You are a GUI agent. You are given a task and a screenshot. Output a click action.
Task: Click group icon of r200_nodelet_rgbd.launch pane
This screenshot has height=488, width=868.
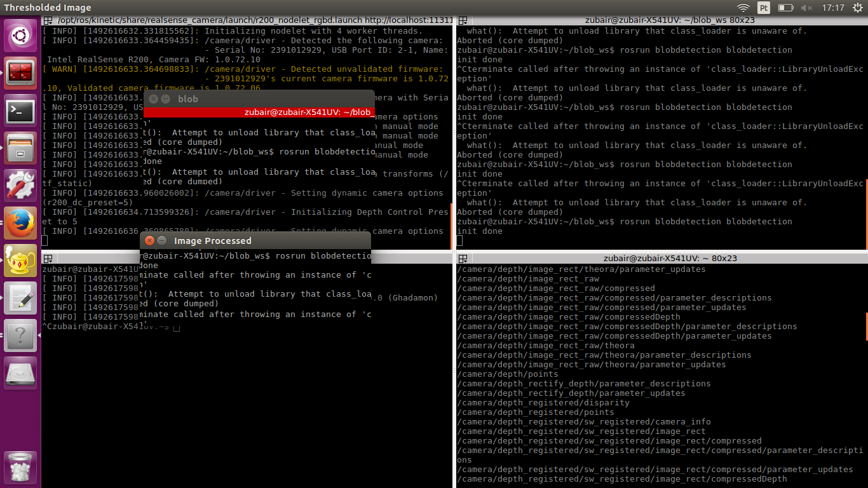click(48, 20)
